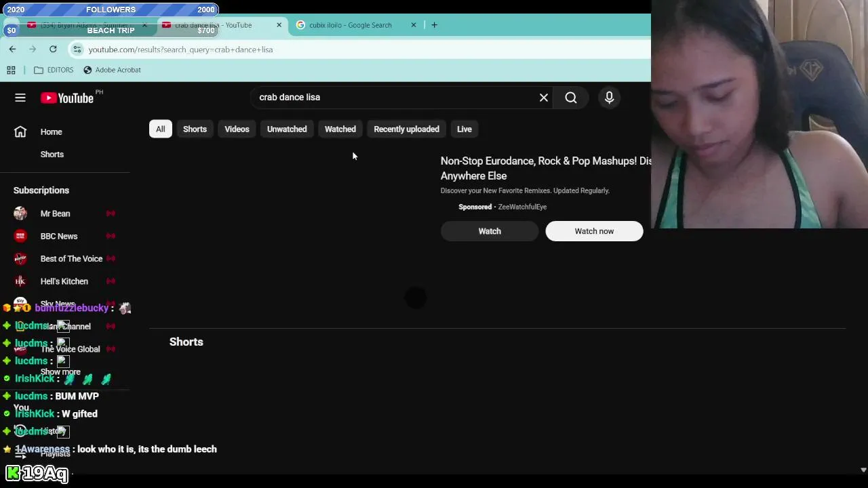Open Best of The Voice subscription
Image resolution: width=868 pixels, height=488 pixels.
[71, 259]
